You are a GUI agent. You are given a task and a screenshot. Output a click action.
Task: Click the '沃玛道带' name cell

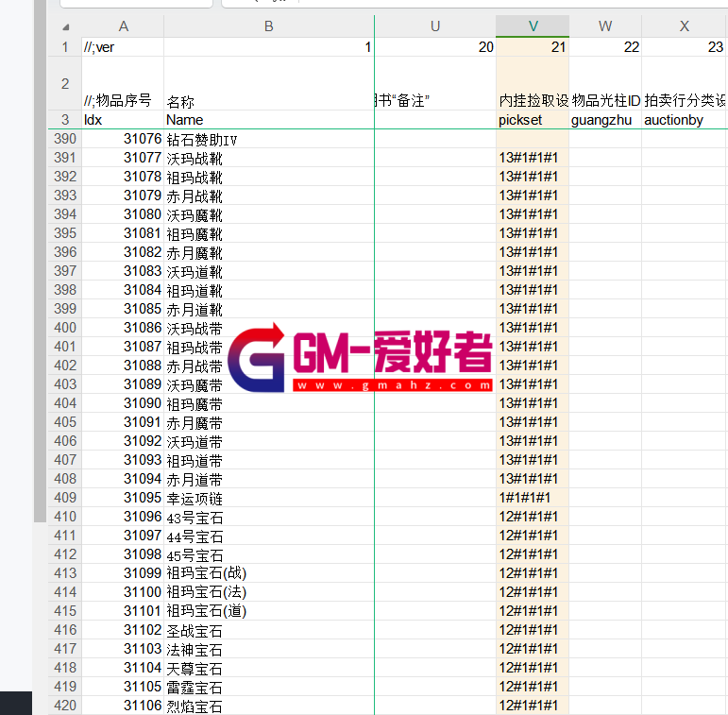pos(269,441)
